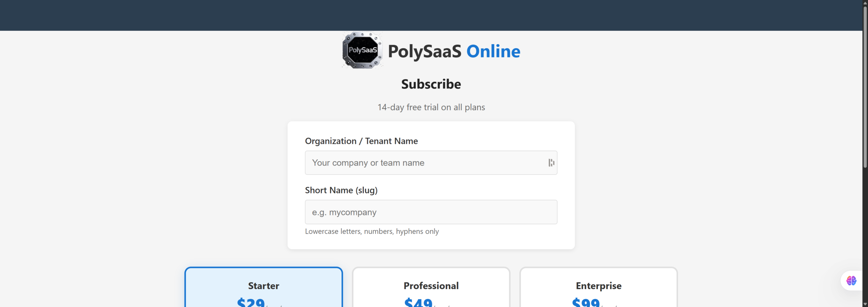The image size is (868, 307).
Task: Click the blue "Online" title text
Action: click(x=493, y=52)
